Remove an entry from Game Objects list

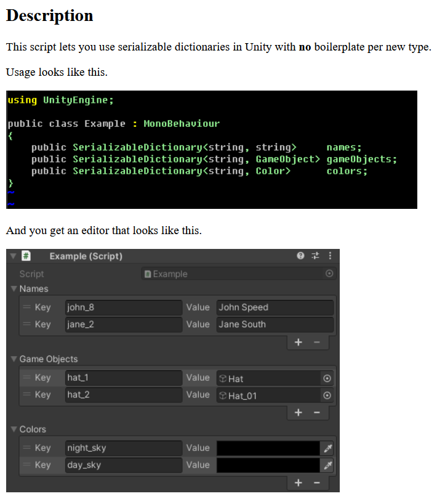coord(317,413)
